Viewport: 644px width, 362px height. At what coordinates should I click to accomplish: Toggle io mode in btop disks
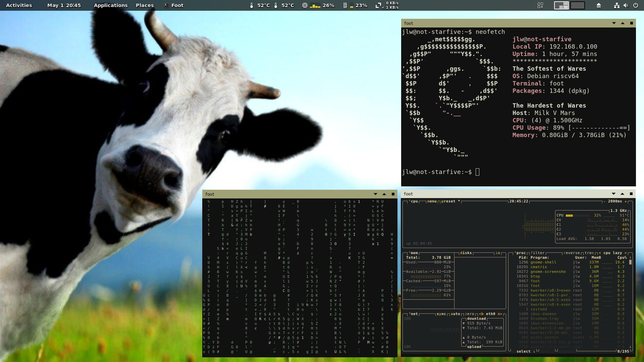click(497, 253)
